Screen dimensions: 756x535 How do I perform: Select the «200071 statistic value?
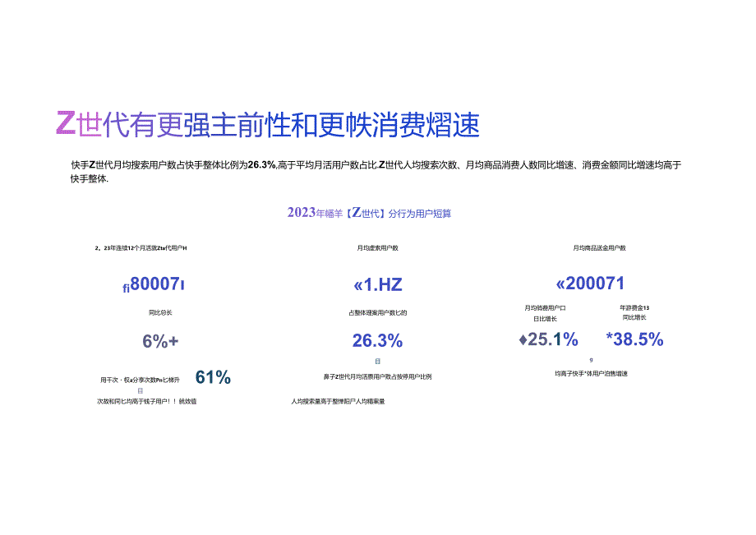click(x=592, y=283)
